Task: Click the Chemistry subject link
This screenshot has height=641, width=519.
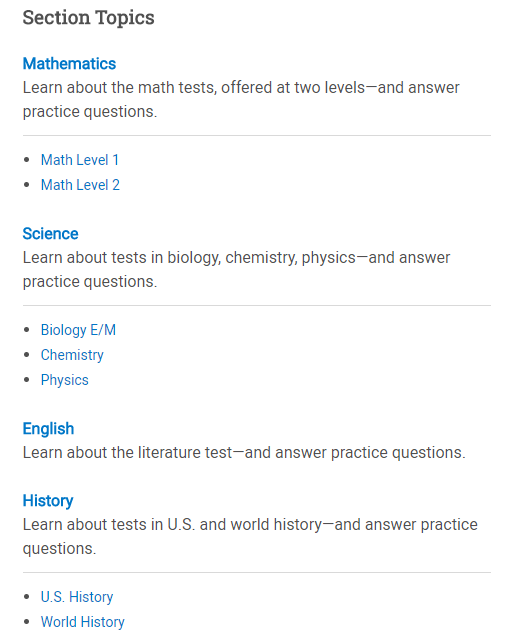Action: tap(72, 355)
